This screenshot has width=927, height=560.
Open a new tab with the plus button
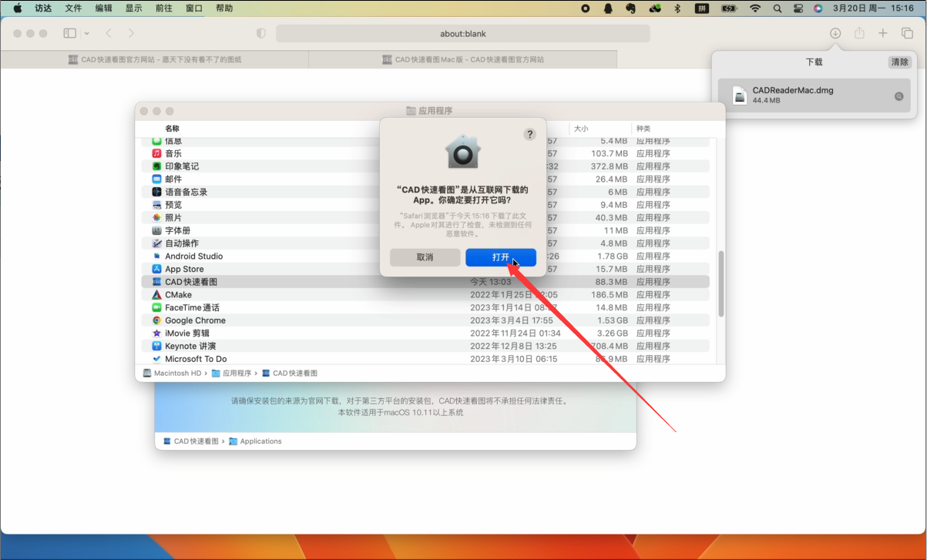coord(883,33)
